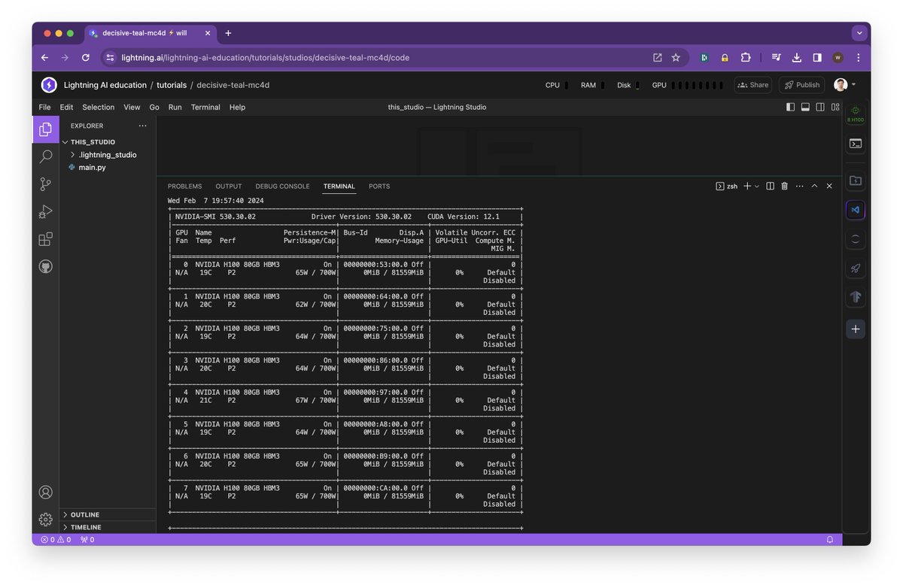
Task: Click the forwarded ports status indicator
Action: tap(87, 539)
